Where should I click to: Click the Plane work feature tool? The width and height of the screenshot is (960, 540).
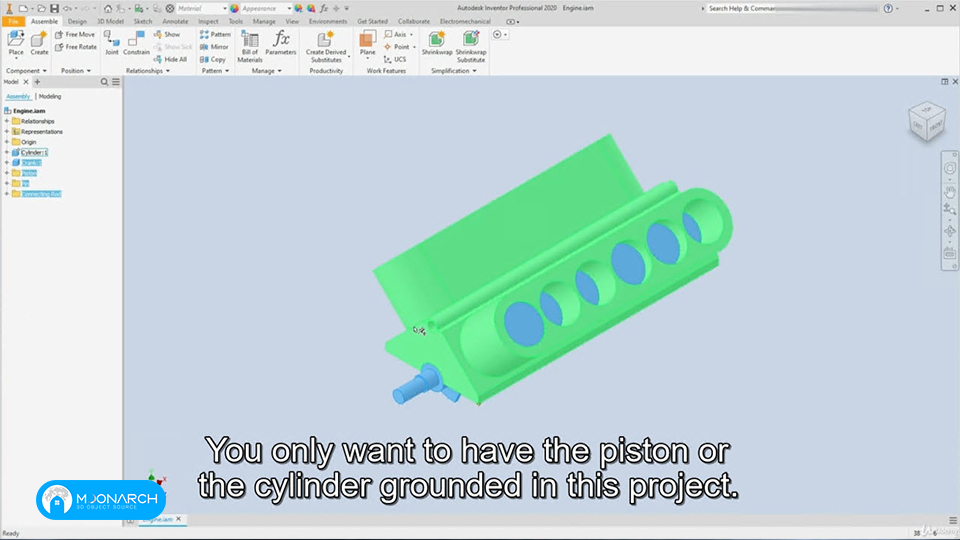(x=367, y=43)
